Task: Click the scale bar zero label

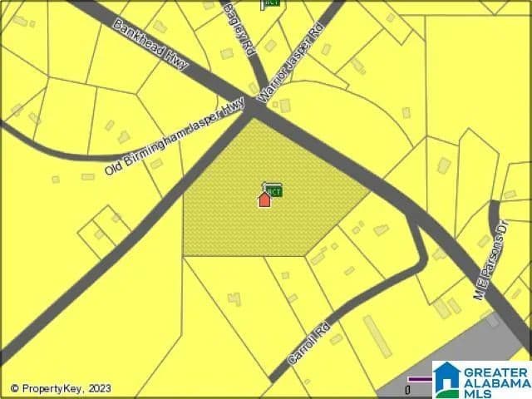Action: (x=407, y=389)
